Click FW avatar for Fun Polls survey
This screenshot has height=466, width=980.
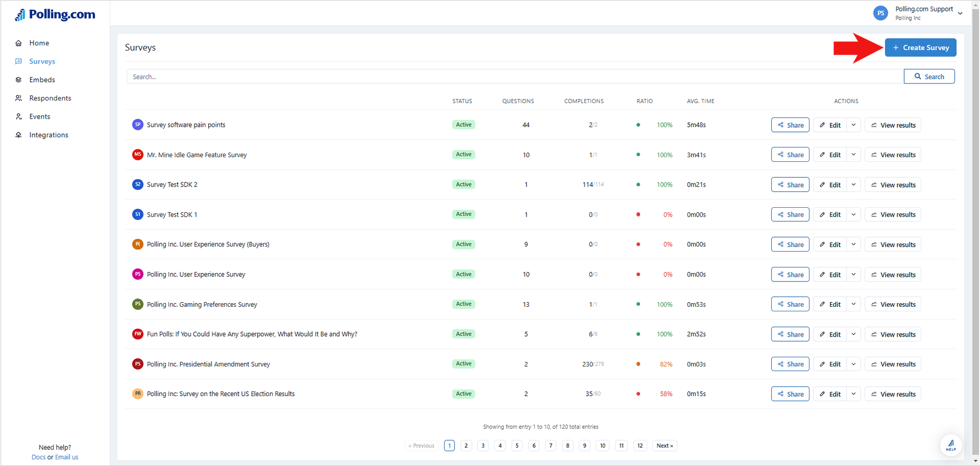(x=138, y=334)
